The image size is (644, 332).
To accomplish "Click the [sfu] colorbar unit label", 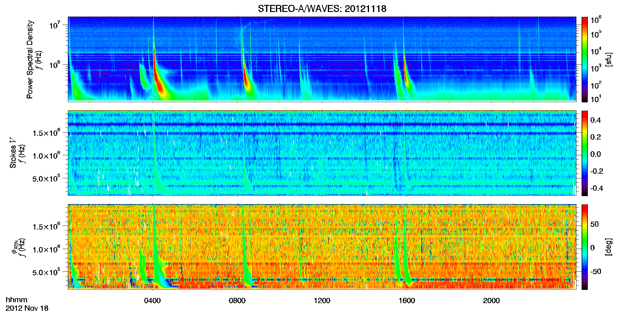I will click(x=609, y=59).
